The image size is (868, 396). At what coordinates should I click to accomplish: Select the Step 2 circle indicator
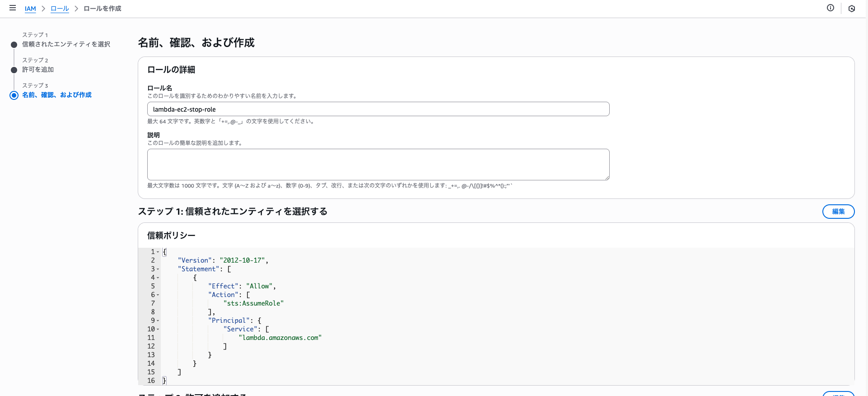14,70
